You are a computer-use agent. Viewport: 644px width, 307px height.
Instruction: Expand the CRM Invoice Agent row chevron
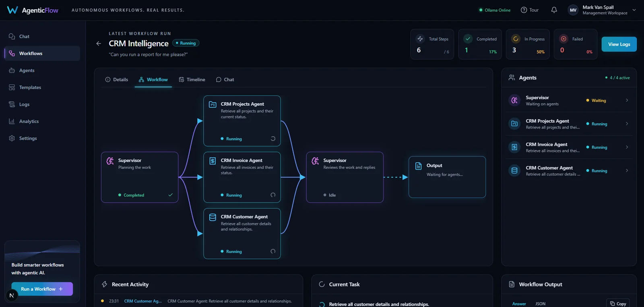627,147
